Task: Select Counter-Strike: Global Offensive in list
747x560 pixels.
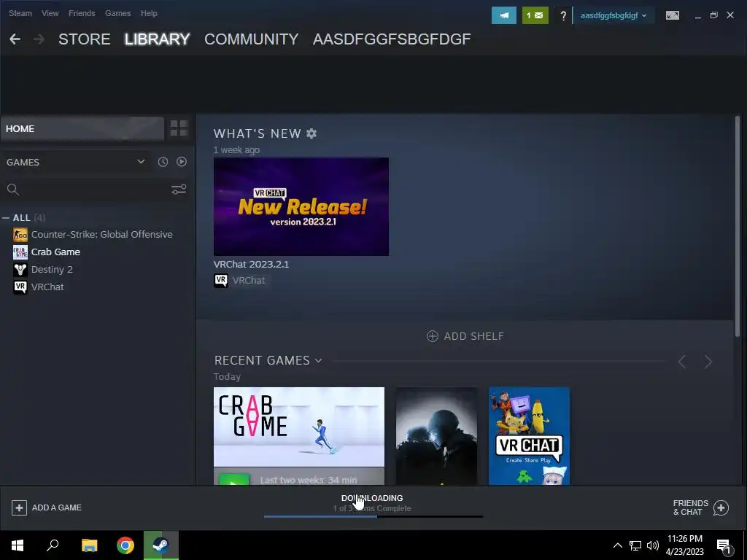Action: tap(102, 234)
